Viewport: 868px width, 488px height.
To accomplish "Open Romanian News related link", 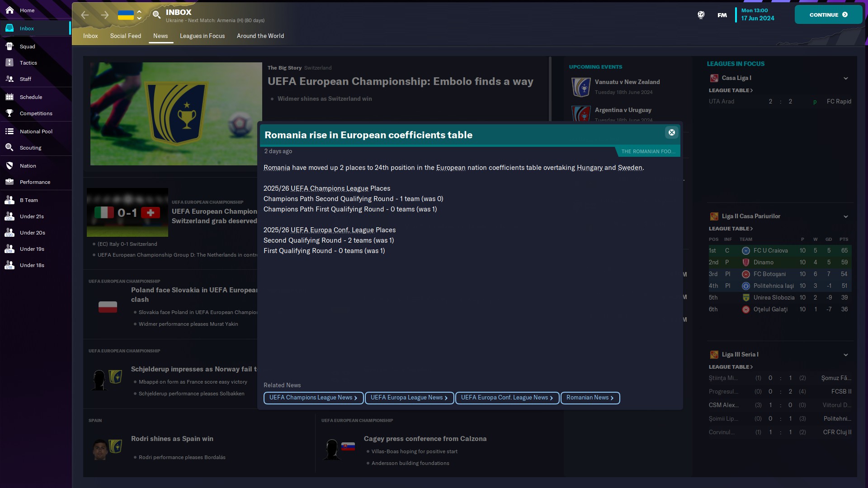I will pyautogui.click(x=590, y=398).
